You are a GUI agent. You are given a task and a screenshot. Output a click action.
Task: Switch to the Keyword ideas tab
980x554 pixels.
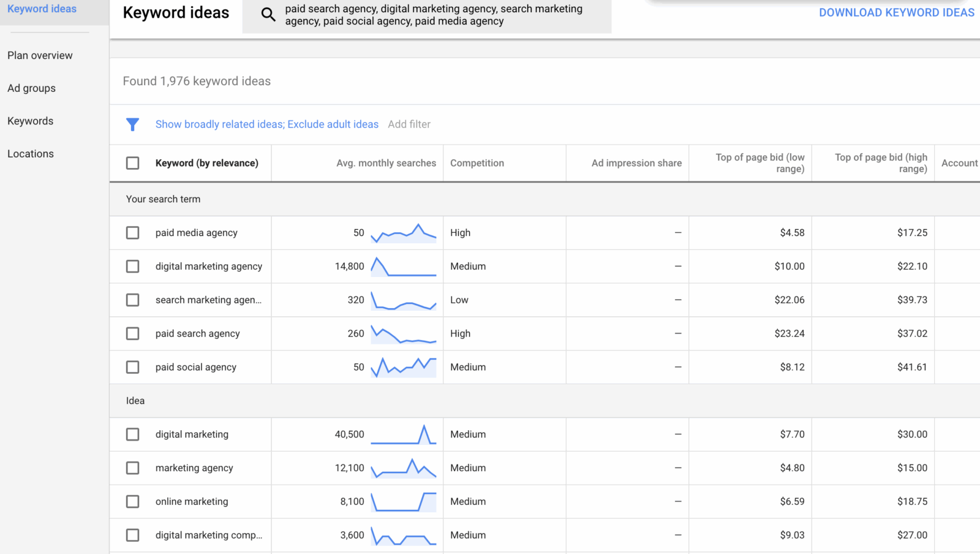pyautogui.click(x=42, y=9)
